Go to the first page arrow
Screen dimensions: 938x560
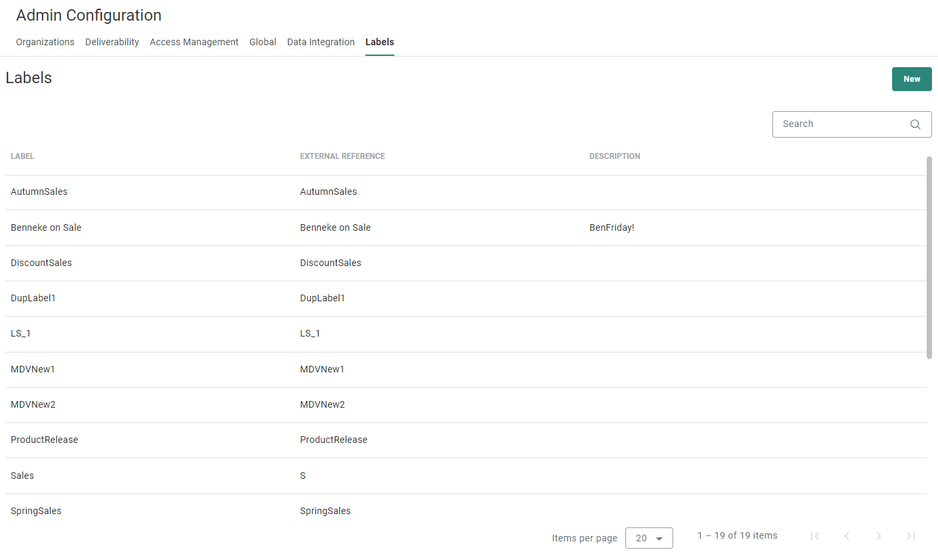pyautogui.click(x=814, y=536)
